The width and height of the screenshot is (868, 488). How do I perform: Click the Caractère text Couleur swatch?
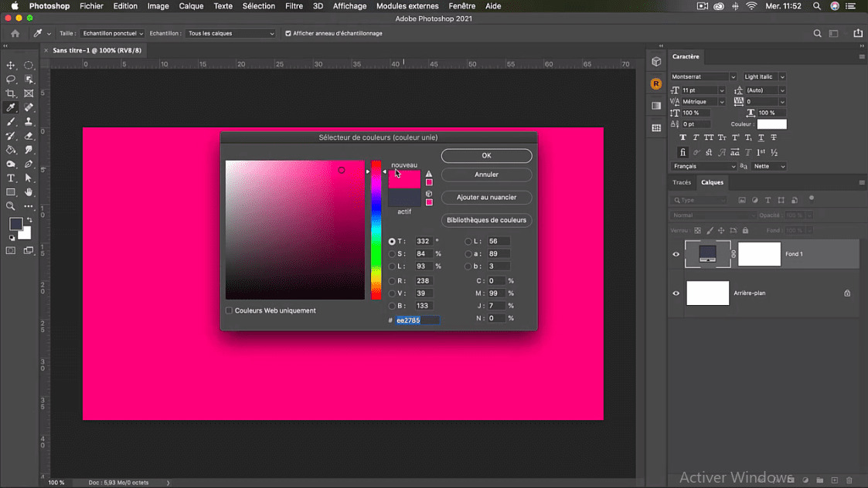pyautogui.click(x=771, y=124)
